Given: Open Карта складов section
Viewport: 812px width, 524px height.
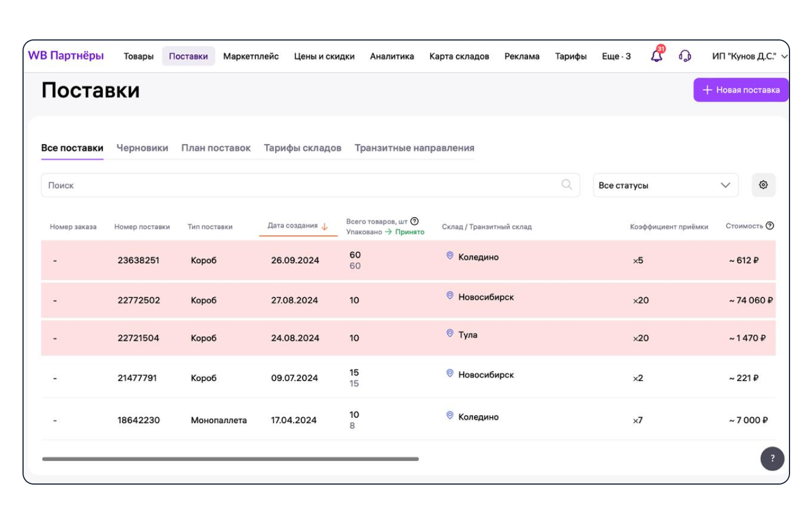Looking at the screenshot, I should click(459, 56).
